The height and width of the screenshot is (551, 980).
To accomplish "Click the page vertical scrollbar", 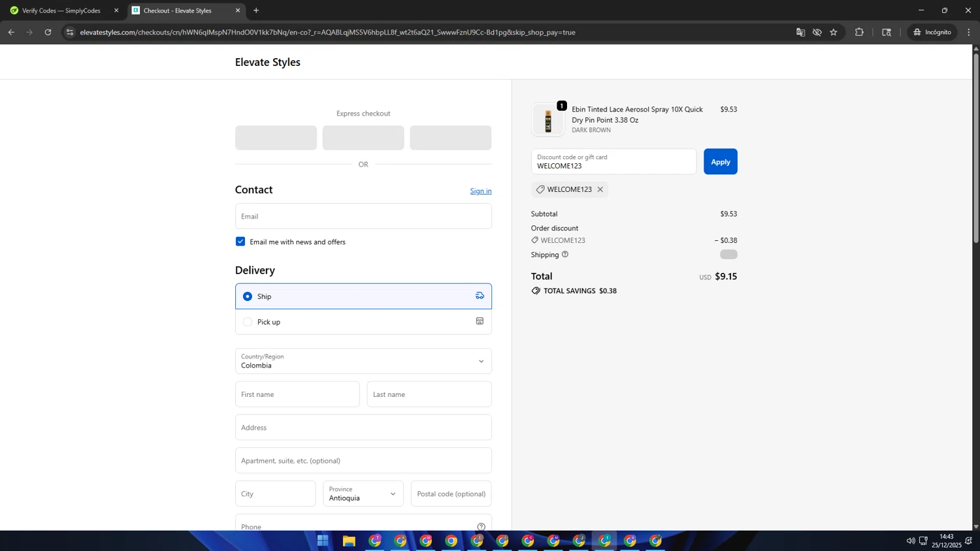I will pyautogui.click(x=976, y=148).
